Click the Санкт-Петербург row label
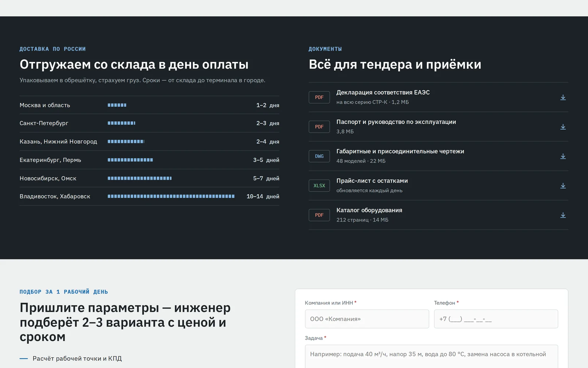 [44, 123]
